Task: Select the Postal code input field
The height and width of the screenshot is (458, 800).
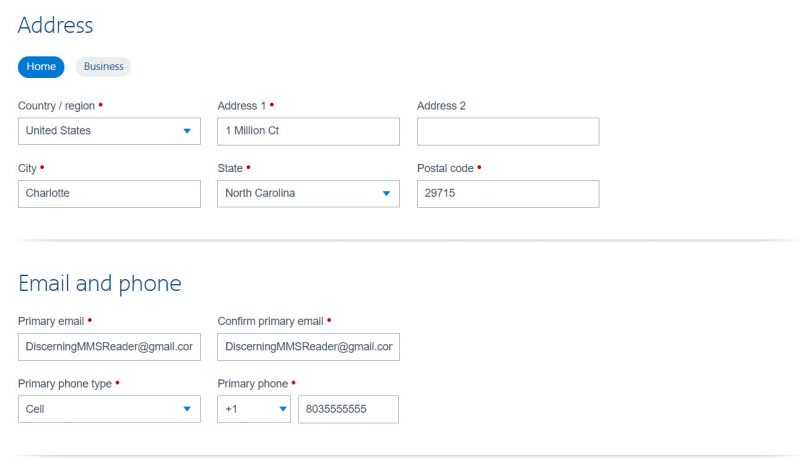Action: pyautogui.click(x=508, y=194)
